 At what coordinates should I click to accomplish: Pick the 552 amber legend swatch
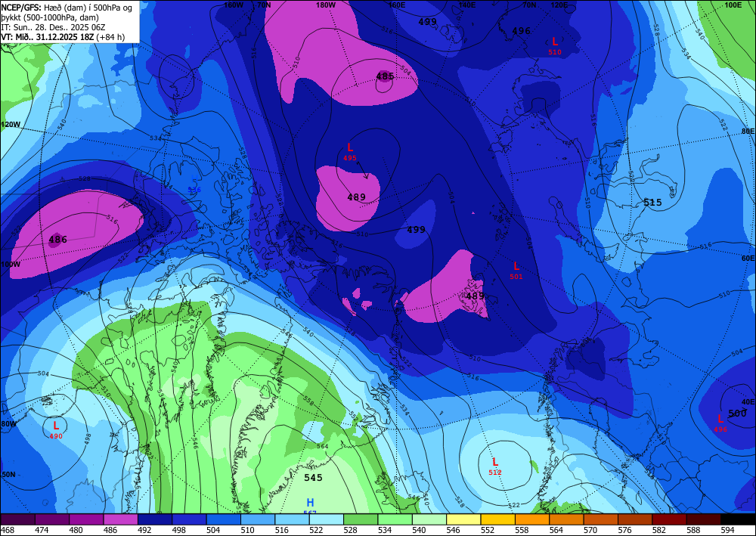[497, 519]
